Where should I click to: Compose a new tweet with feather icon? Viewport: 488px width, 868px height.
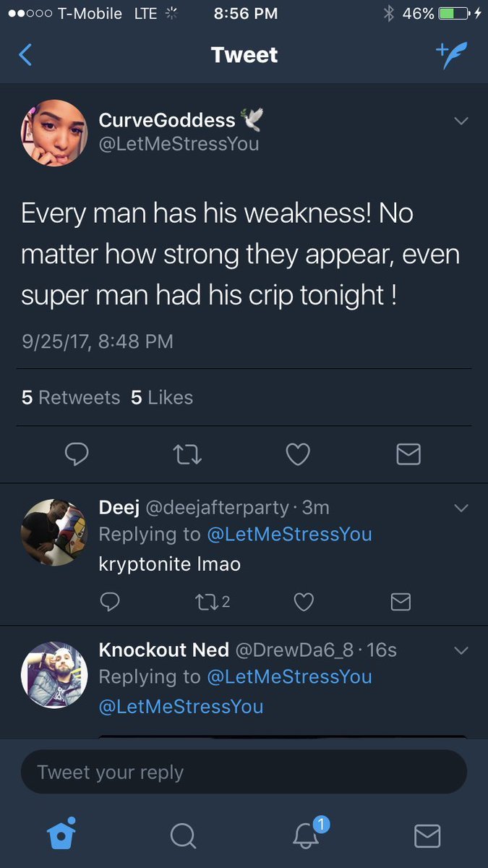tap(452, 55)
